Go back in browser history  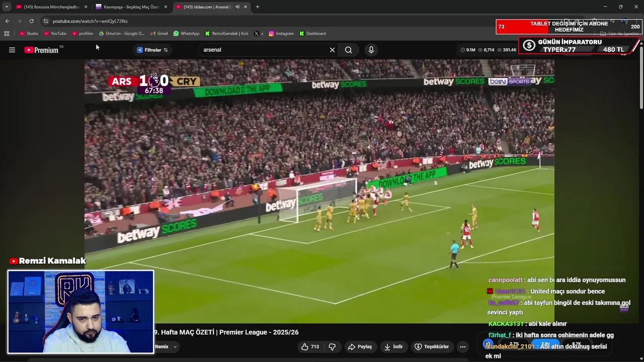pos(7,21)
